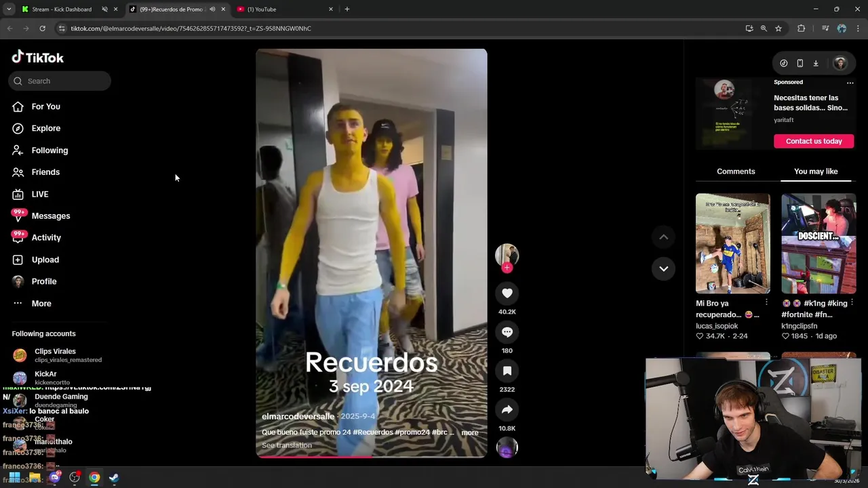Open the Activity notifications

click(x=46, y=237)
